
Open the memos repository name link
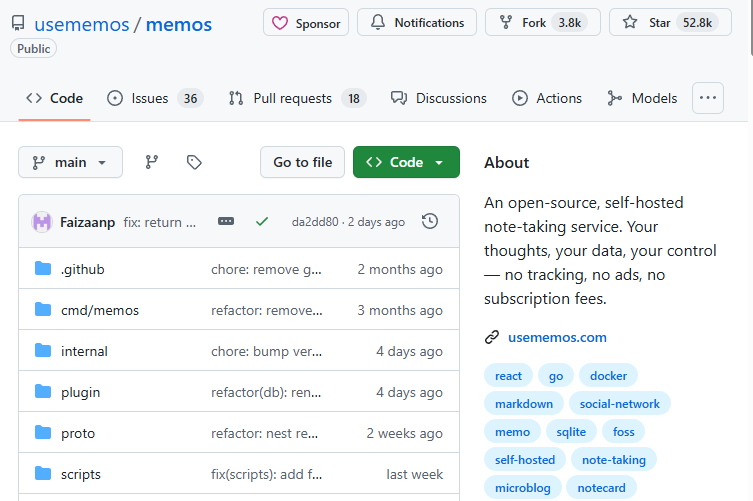179,24
